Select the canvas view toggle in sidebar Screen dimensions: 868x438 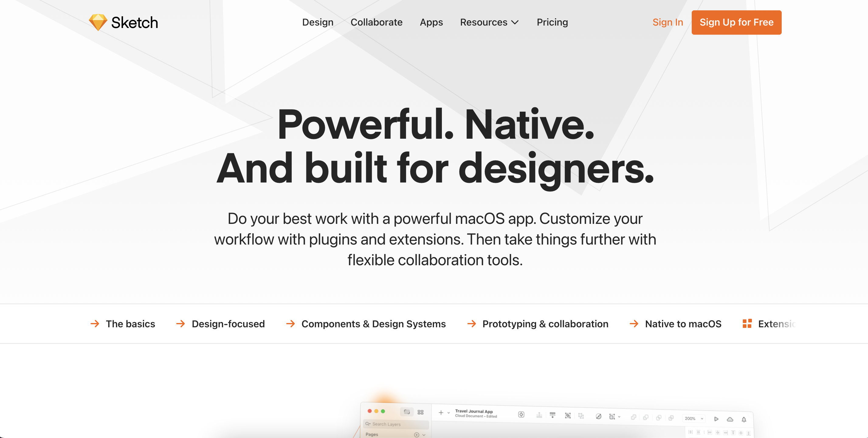click(x=407, y=412)
